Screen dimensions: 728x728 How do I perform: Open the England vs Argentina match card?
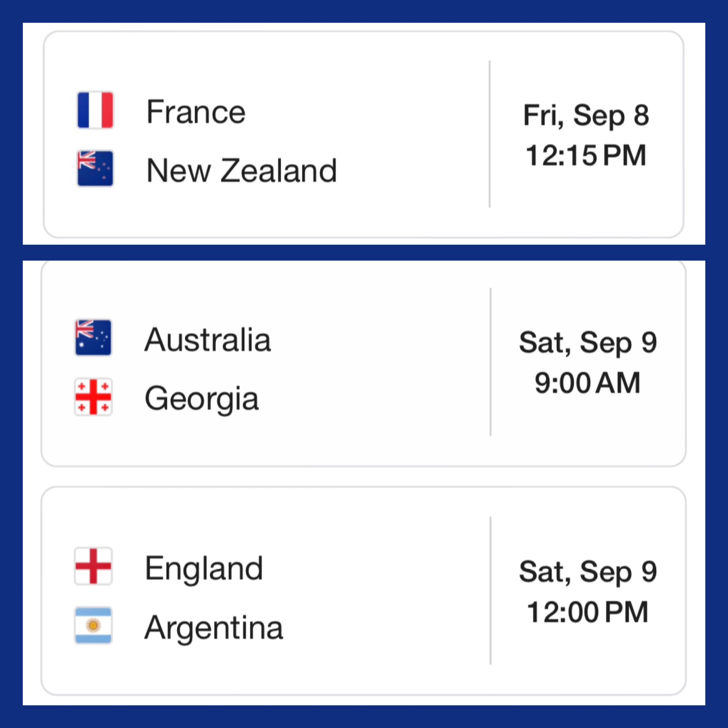[364, 591]
